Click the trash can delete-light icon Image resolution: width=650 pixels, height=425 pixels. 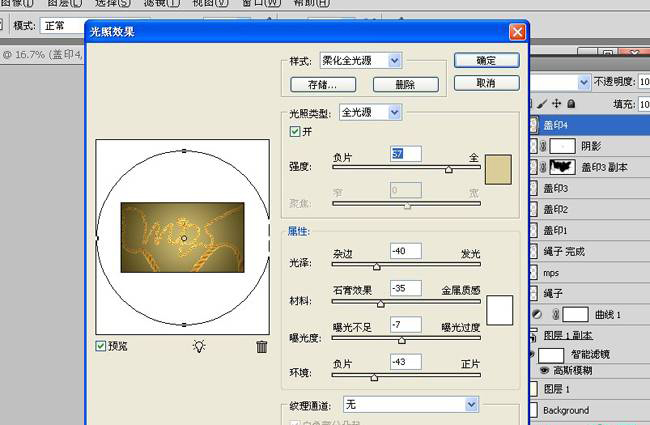click(262, 346)
